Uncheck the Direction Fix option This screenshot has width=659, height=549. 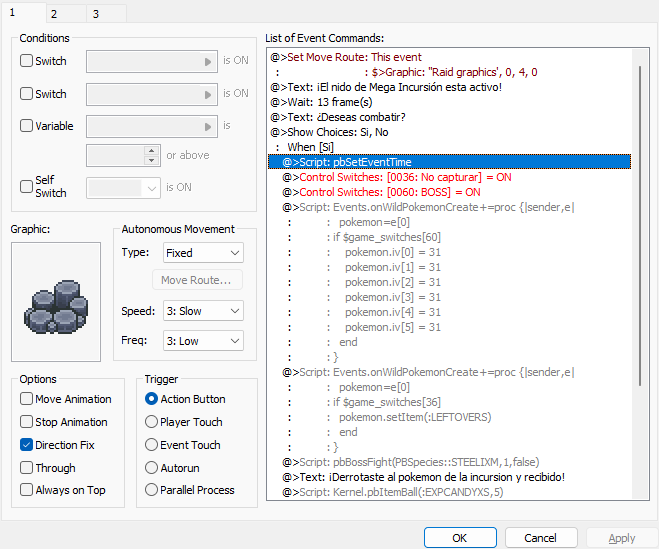[27, 445]
